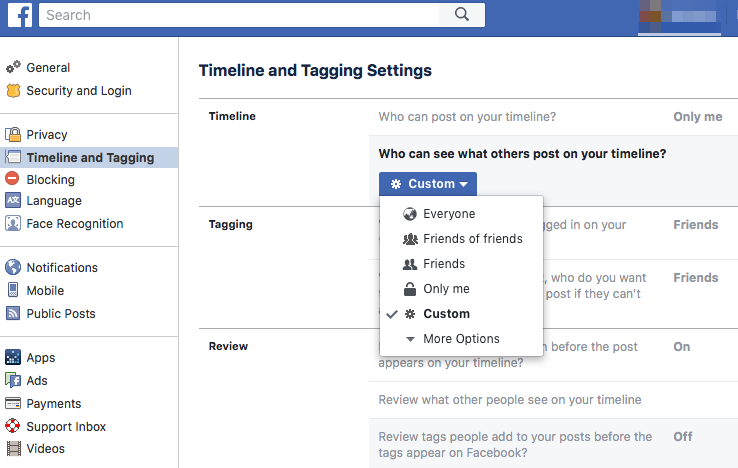The height and width of the screenshot is (468, 738).
Task: Click the Facebook logo icon
Action: [21, 14]
